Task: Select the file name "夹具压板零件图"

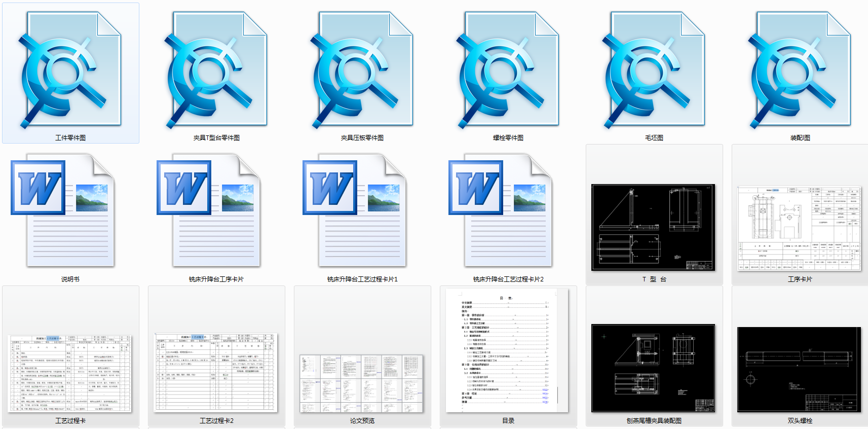Action: (x=362, y=138)
